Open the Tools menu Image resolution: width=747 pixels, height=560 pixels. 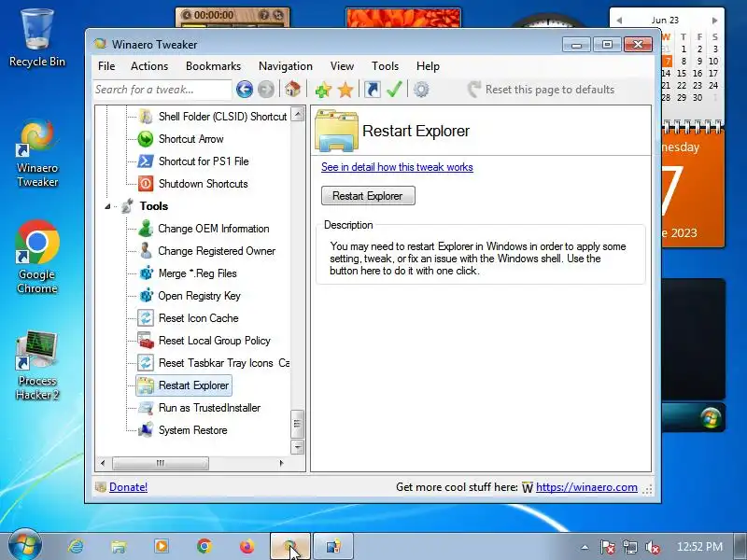tap(385, 66)
